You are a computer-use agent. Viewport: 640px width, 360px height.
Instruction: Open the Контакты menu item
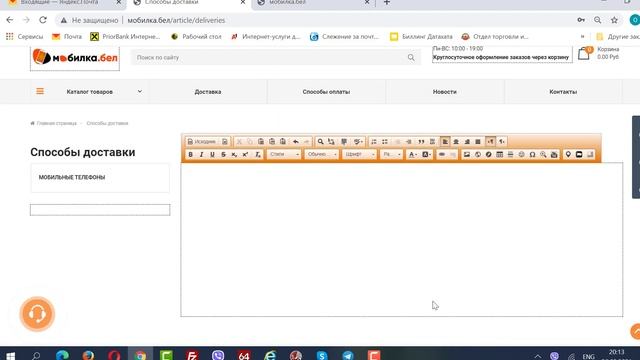click(x=563, y=92)
